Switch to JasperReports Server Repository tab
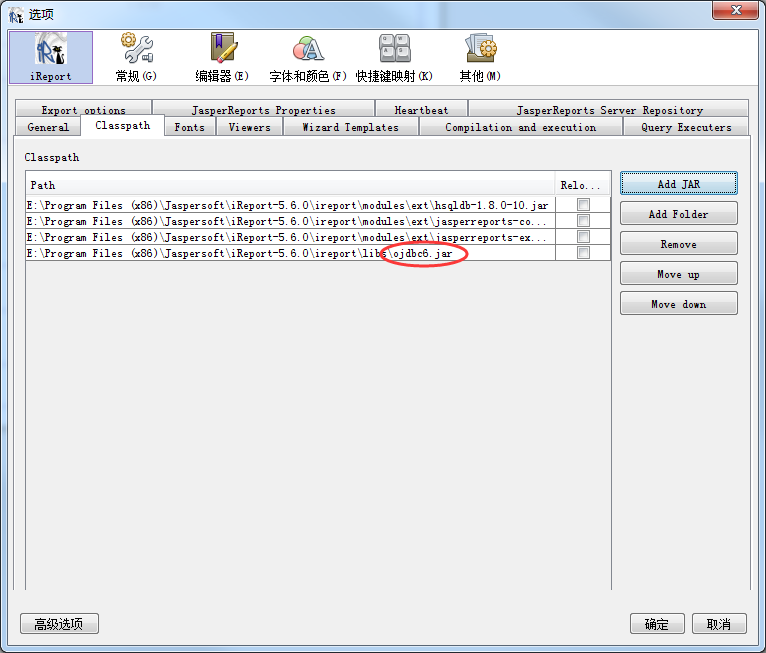 (609, 108)
